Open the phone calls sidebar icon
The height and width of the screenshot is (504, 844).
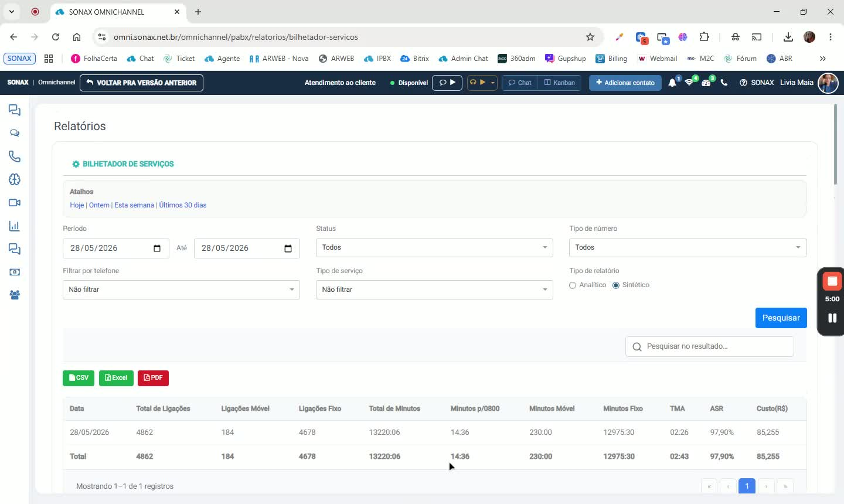coord(15,156)
